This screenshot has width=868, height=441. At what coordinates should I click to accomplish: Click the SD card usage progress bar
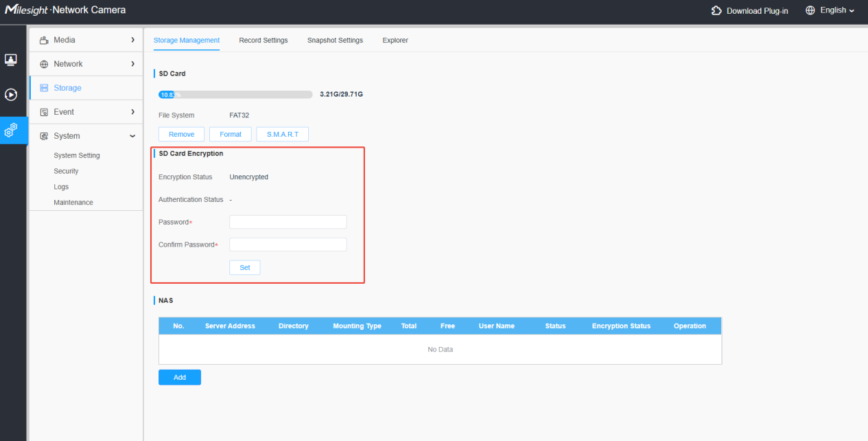coord(235,94)
